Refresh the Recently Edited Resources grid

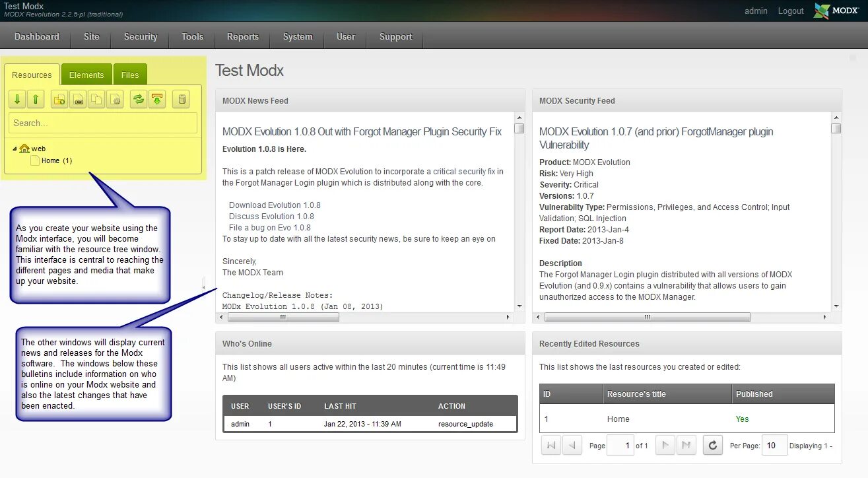pos(712,446)
